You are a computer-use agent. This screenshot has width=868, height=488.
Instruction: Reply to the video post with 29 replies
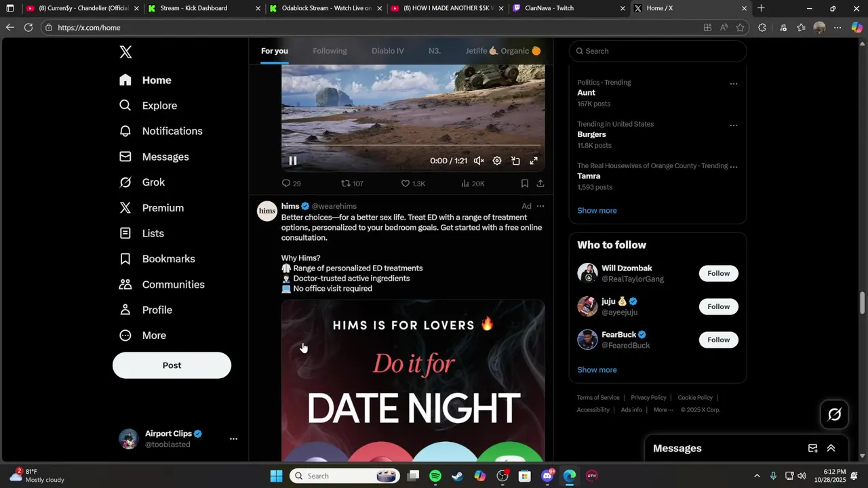pos(292,184)
